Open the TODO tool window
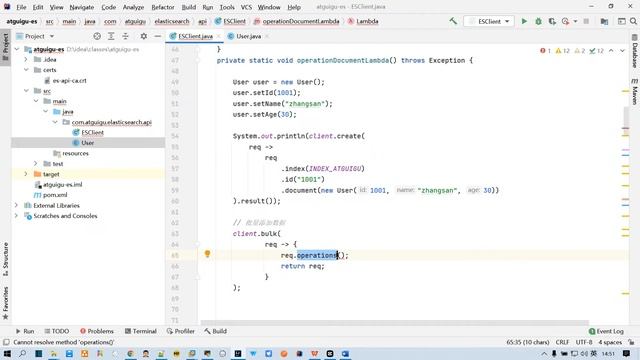The width and height of the screenshot is (640, 360). (x=56, y=331)
